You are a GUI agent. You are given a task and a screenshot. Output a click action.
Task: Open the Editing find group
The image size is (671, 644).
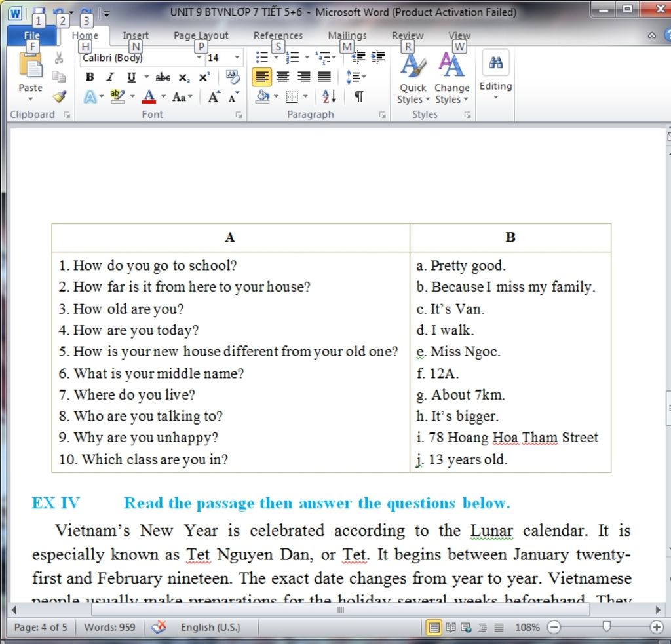pyautogui.click(x=495, y=75)
